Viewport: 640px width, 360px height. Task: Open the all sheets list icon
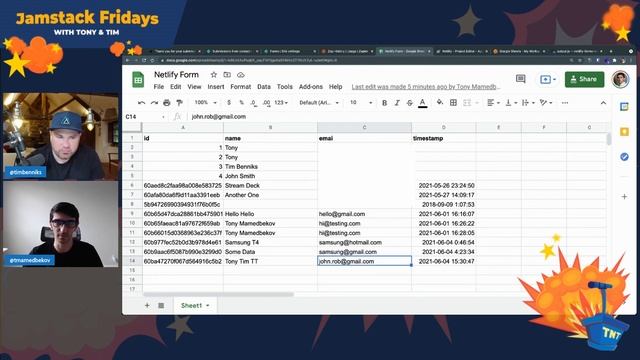161,305
